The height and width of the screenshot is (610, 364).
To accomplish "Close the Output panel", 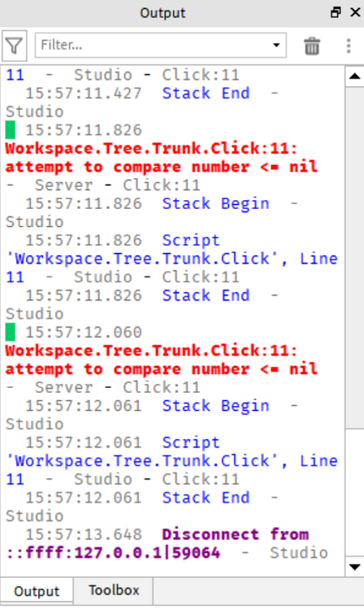I will pyautogui.click(x=355, y=12).
